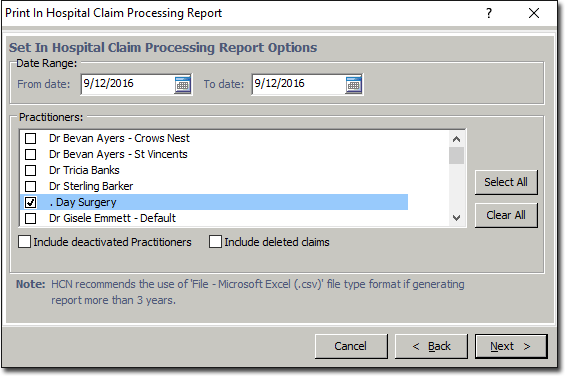Check Dr Bevan Ayers - St Vincents
This screenshot has width=565, height=376.
(x=31, y=154)
